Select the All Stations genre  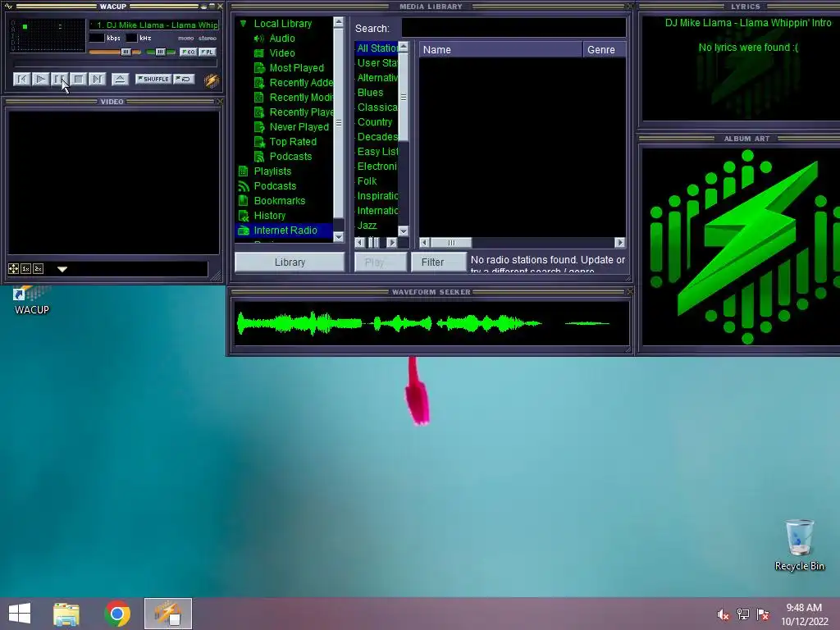pyautogui.click(x=377, y=48)
